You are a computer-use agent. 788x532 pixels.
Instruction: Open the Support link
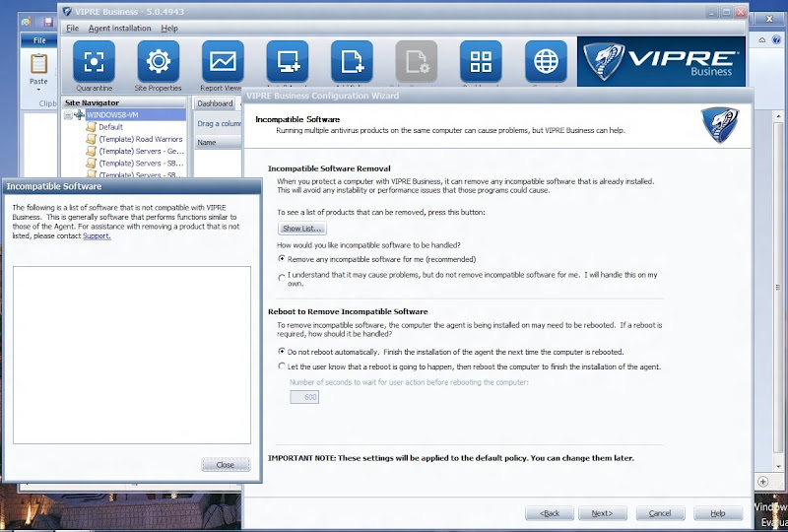[x=97, y=235]
